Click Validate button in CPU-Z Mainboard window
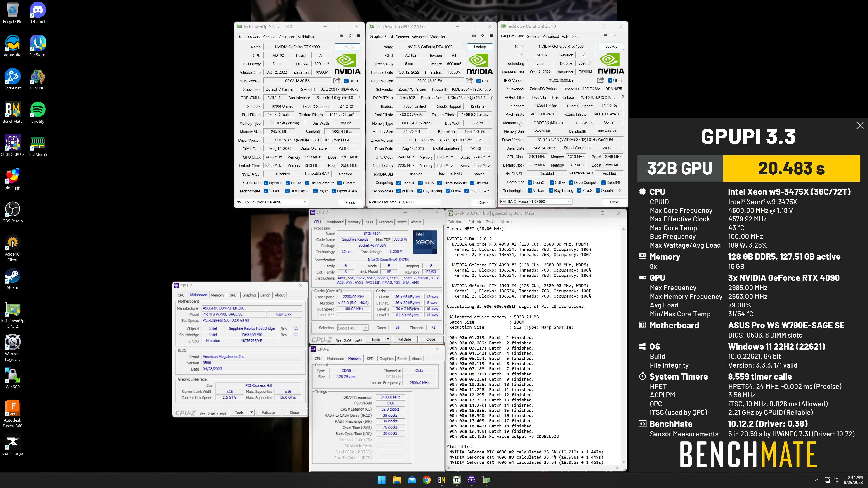This screenshot has width=868, height=488. (x=268, y=413)
